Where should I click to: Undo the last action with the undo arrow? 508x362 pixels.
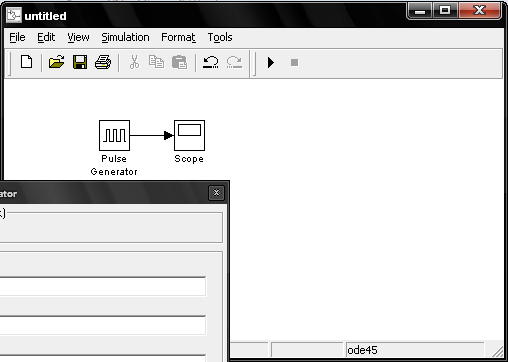(x=211, y=62)
